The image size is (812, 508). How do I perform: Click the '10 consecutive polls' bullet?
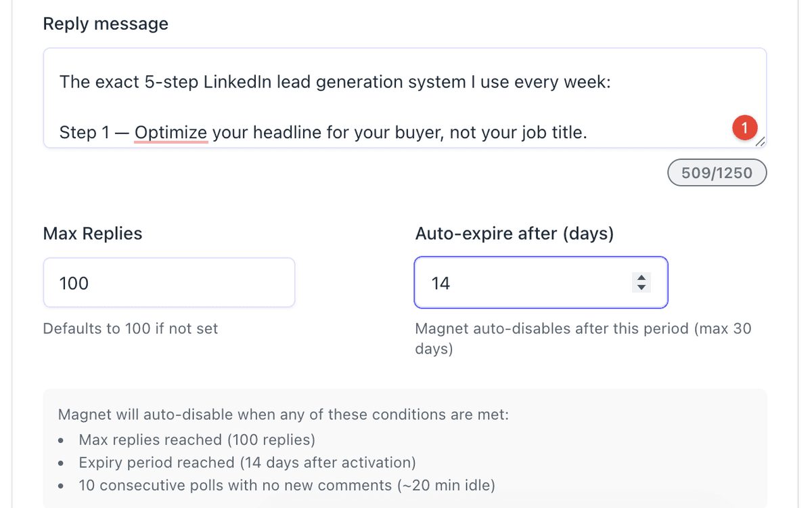click(x=287, y=485)
